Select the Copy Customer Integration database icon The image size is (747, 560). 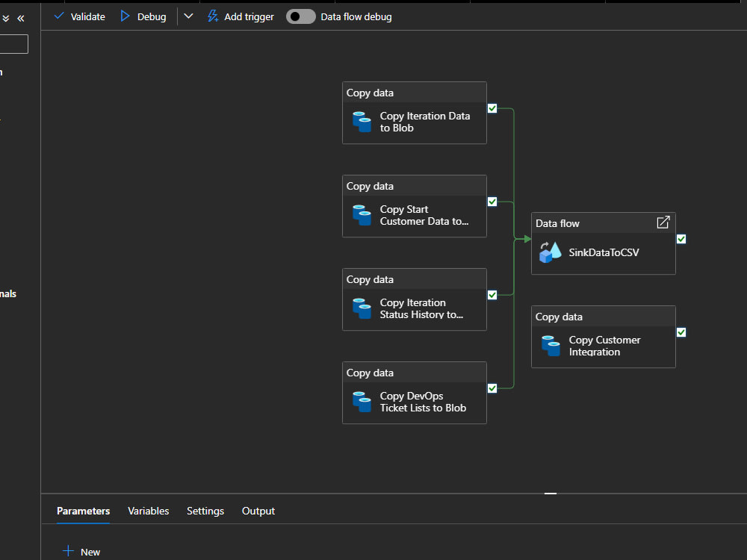click(x=551, y=346)
